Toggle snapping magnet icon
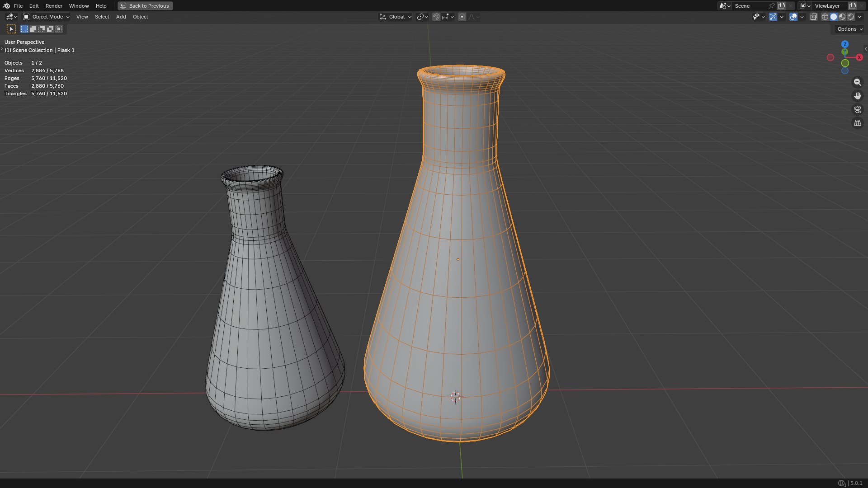This screenshot has width=868, height=488. [436, 17]
